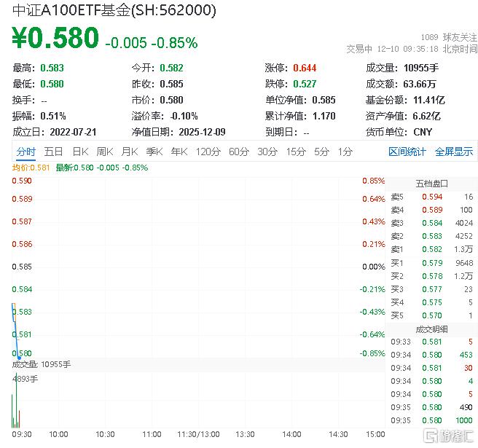Select the 1分 interval tab

coord(345,152)
